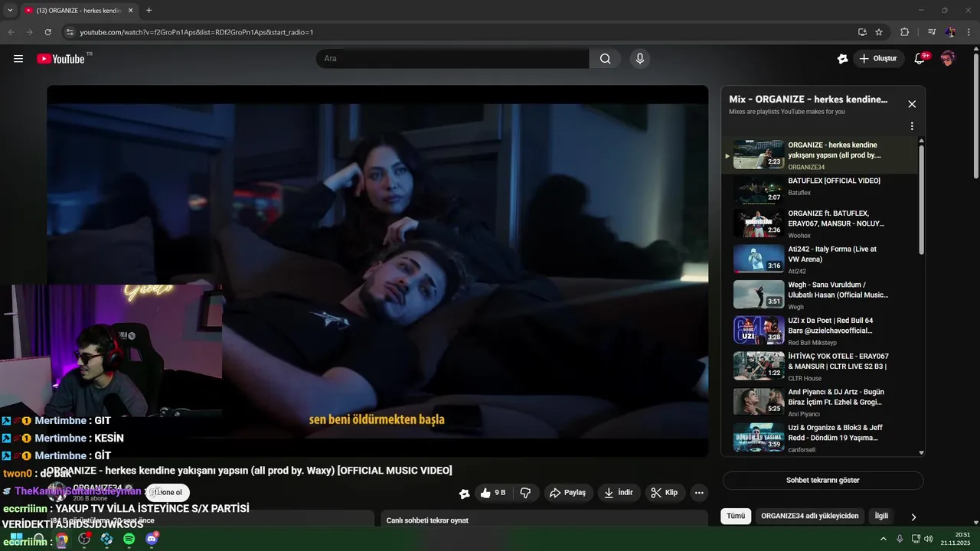
Task: Select currently playing ORGANIZE herkes kendine item
Action: point(819,155)
